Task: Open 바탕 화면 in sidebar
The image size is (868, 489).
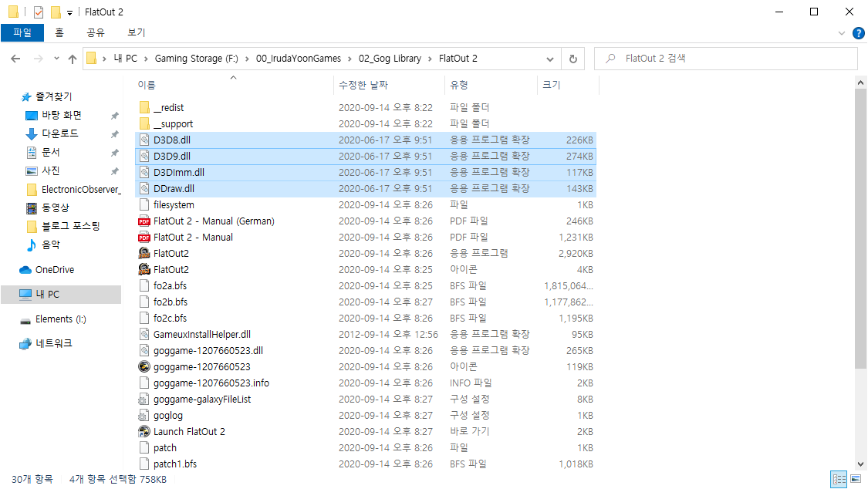Action: [62, 115]
